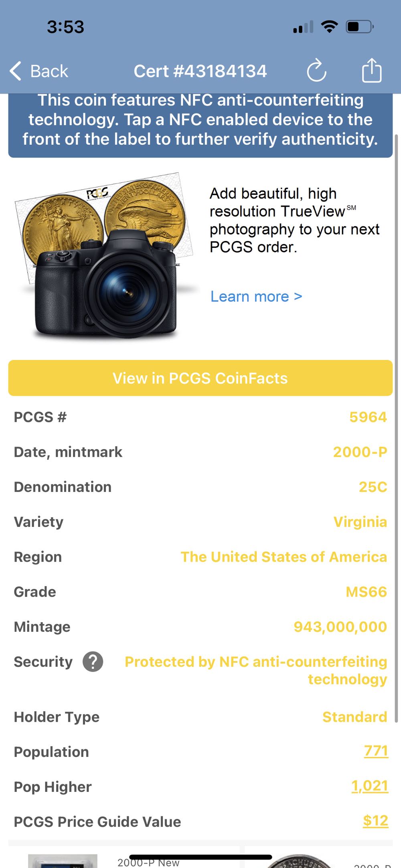Tap the Back chevron arrow
Screen dimensions: 401x868
15,71
